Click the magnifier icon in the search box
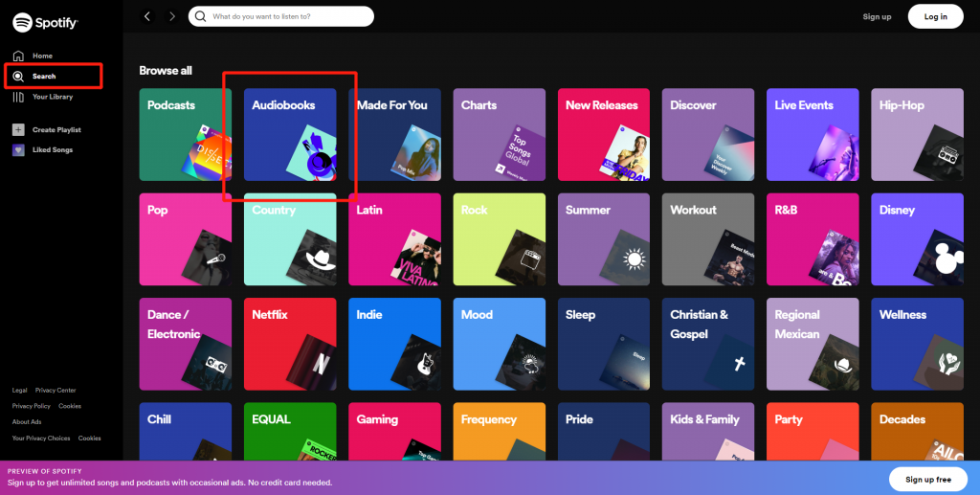Viewport: 980px width, 495px height. tap(201, 16)
